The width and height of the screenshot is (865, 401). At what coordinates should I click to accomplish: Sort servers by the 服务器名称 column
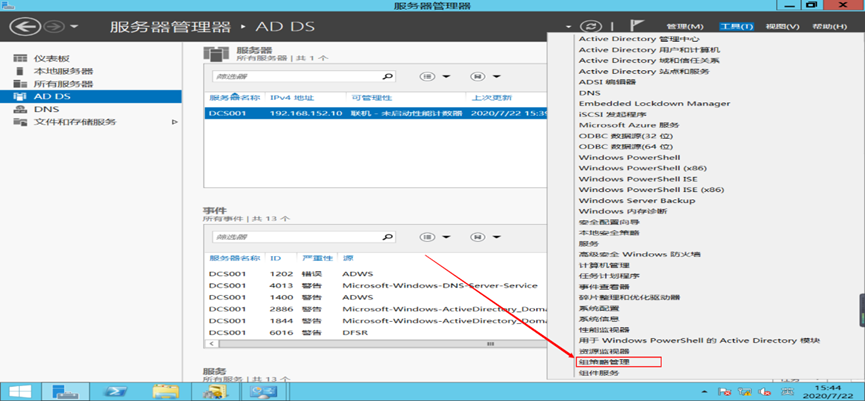234,98
